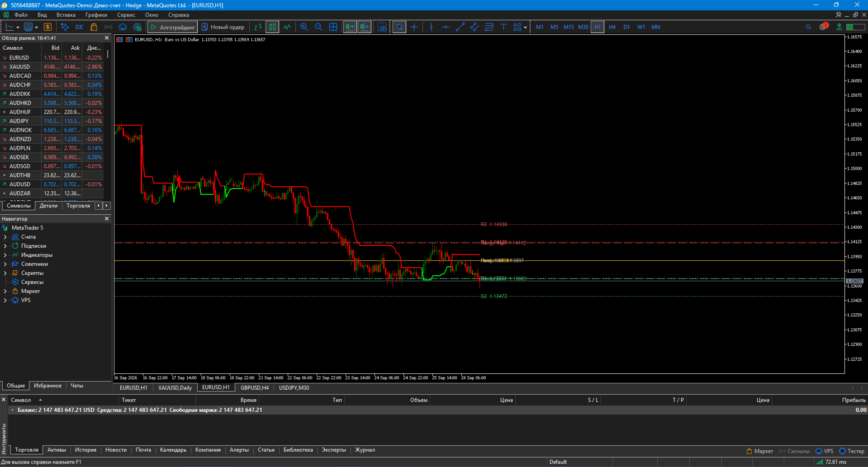Open the Графики menu
868x467 pixels.
[96, 15]
